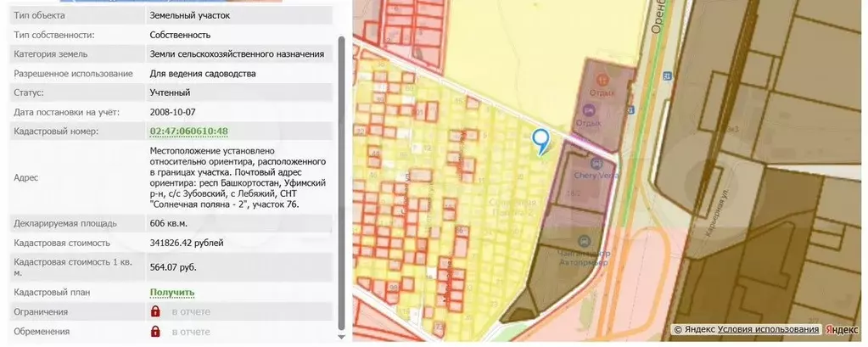This screenshot has height=347, width=868.
Task: Click the scrollbar down arrow at panel bottom
Action: click(x=342, y=337)
